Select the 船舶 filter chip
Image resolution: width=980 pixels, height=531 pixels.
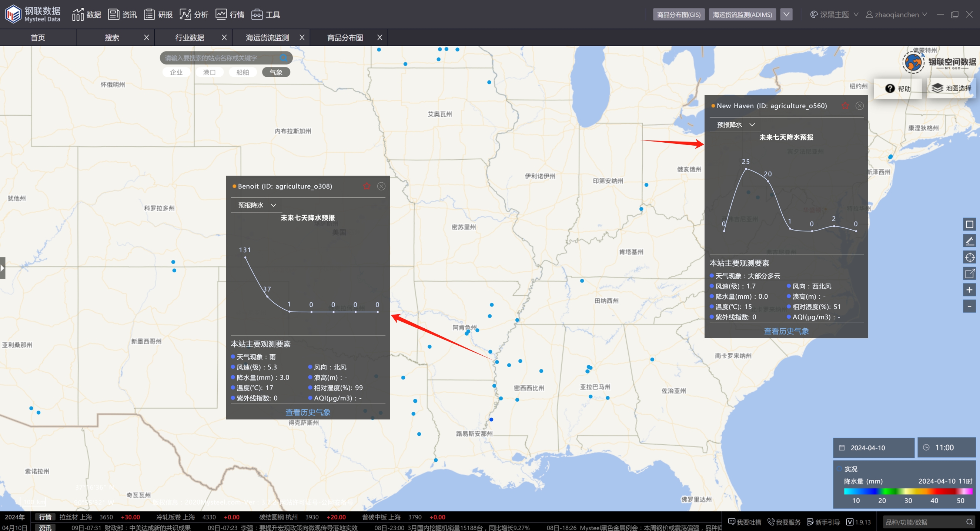[243, 72]
